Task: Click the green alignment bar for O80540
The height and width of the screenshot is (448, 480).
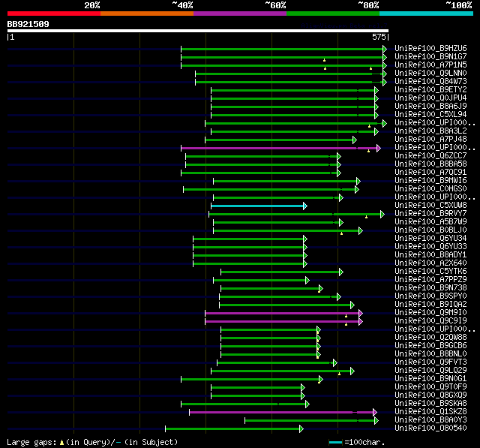Action: pos(234,428)
